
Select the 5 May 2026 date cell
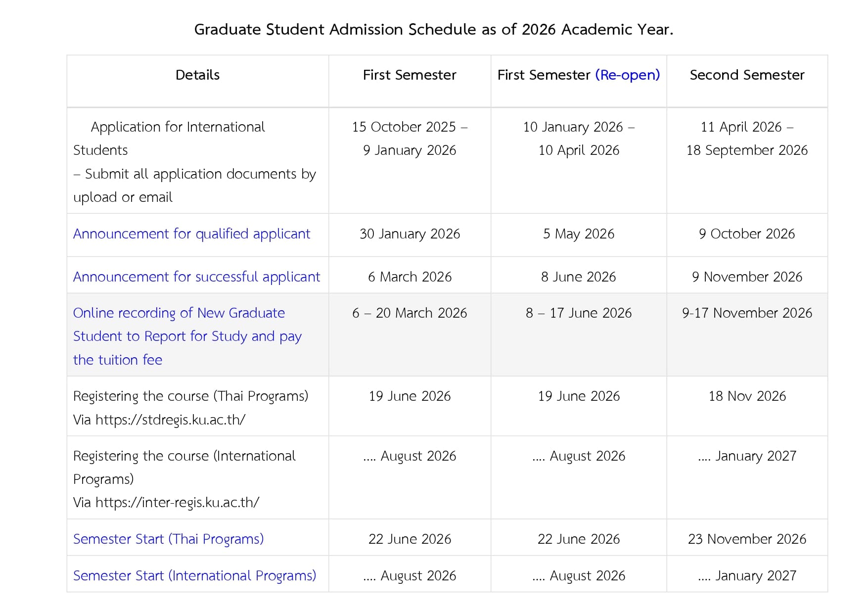pos(579,234)
